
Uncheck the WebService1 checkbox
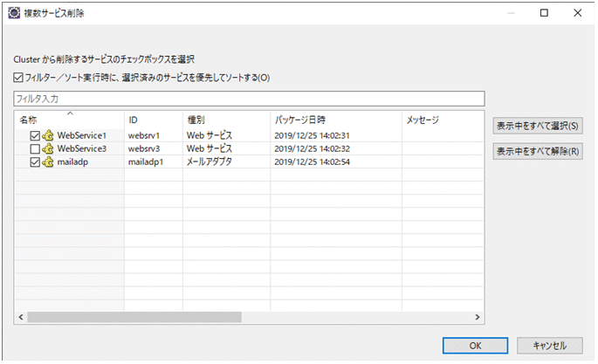pyautogui.click(x=35, y=135)
